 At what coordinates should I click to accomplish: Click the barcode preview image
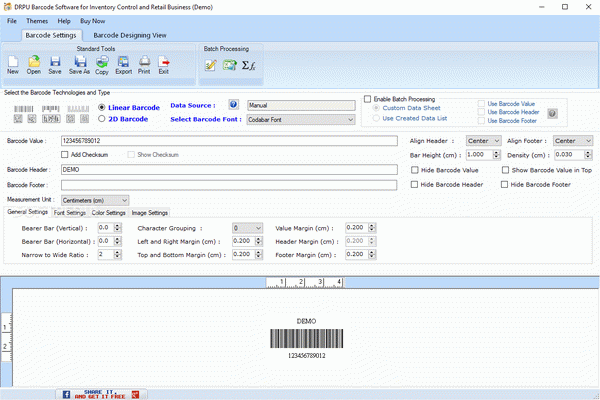pyautogui.click(x=307, y=338)
